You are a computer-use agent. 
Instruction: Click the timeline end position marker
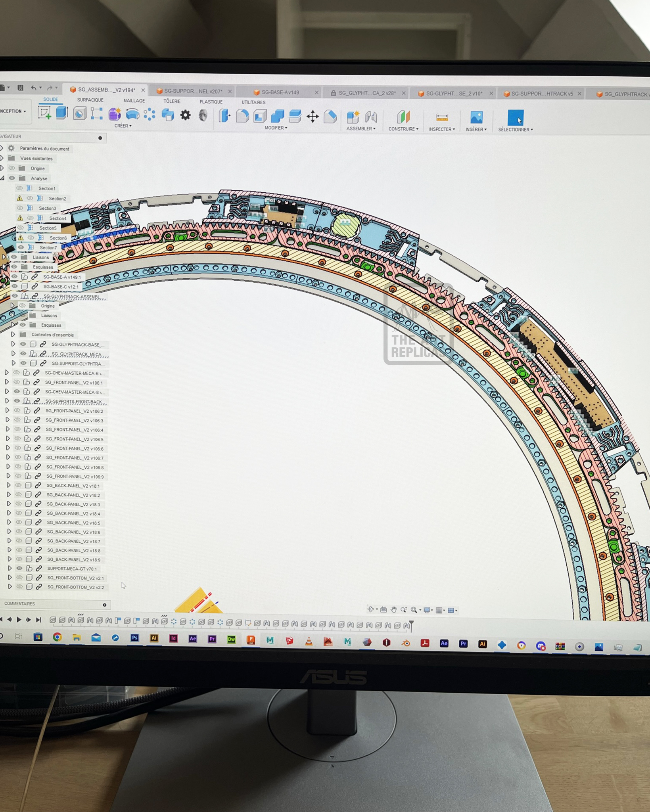(x=411, y=626)
